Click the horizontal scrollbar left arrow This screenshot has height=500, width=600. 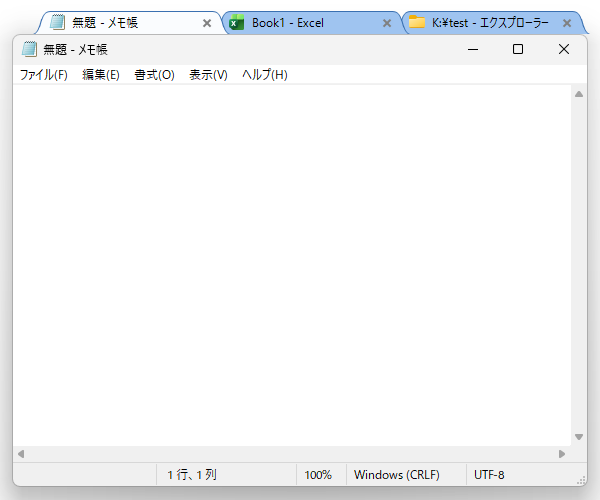(21, 454)
